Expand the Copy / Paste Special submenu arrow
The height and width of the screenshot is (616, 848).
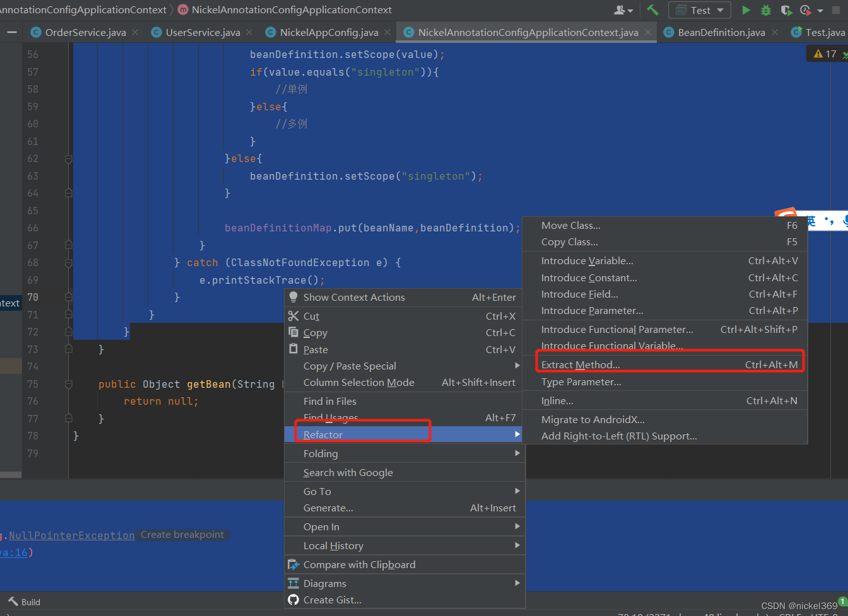[517, 366]
